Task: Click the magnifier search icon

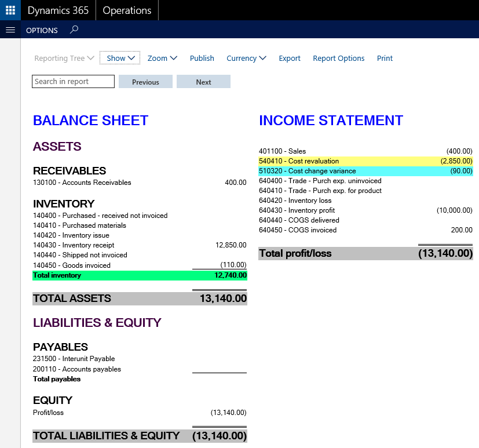Action: pos(74,30)
